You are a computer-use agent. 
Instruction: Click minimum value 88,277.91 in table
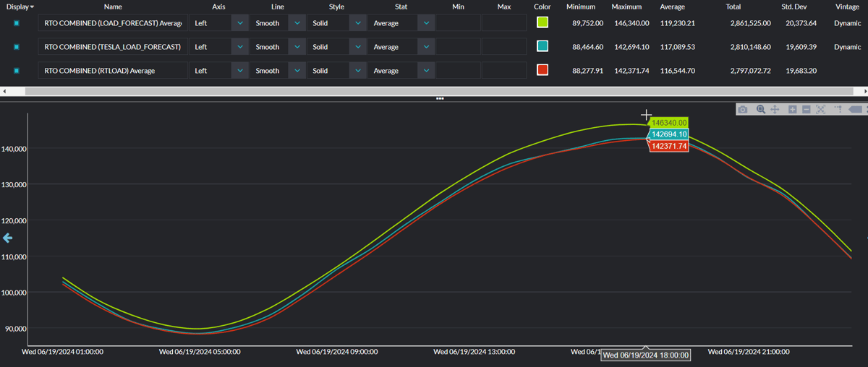[587, 71]
